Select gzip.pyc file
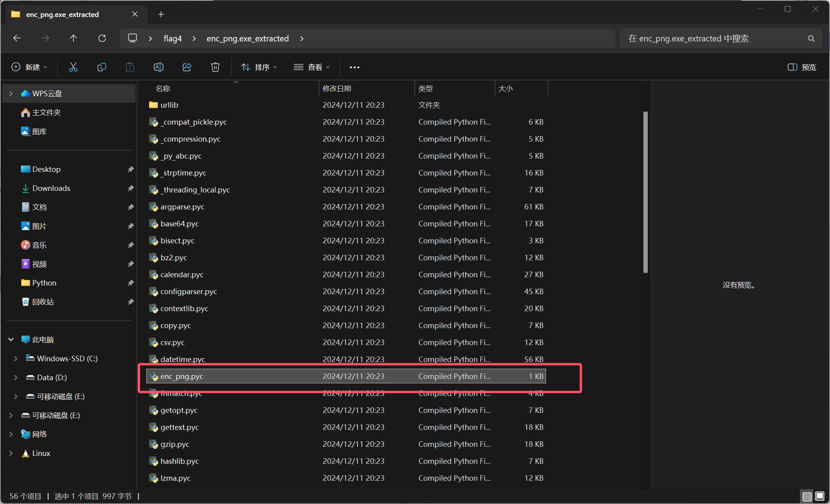 [346, 444]
